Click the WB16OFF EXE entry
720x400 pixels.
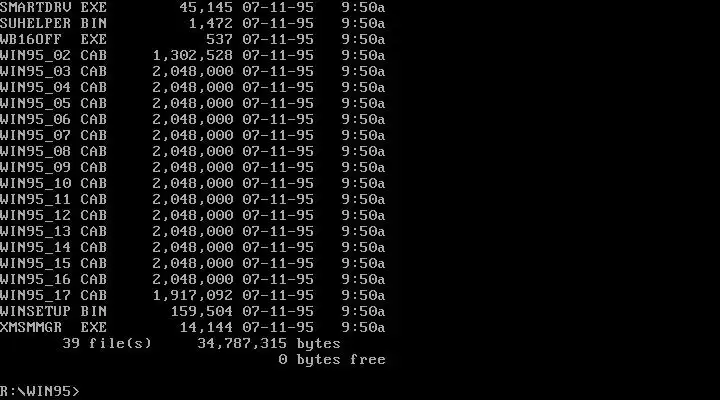pyautogui.click(x=192, y=39)
